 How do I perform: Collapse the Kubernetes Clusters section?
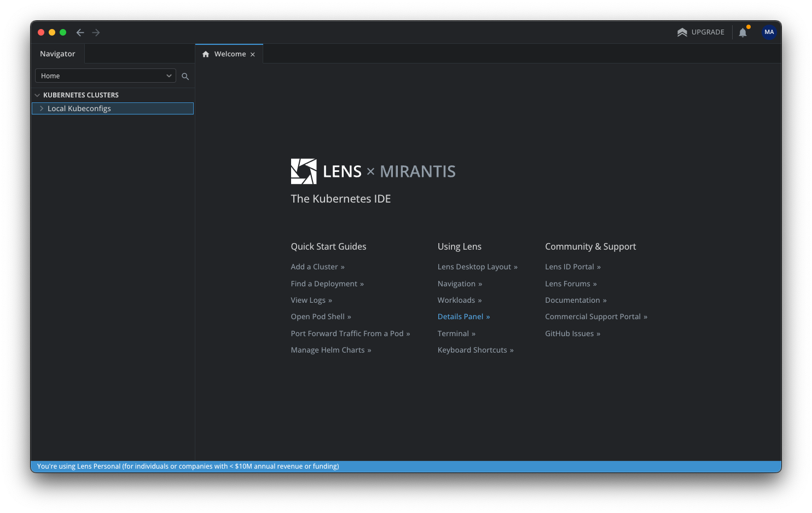(37, 95)
